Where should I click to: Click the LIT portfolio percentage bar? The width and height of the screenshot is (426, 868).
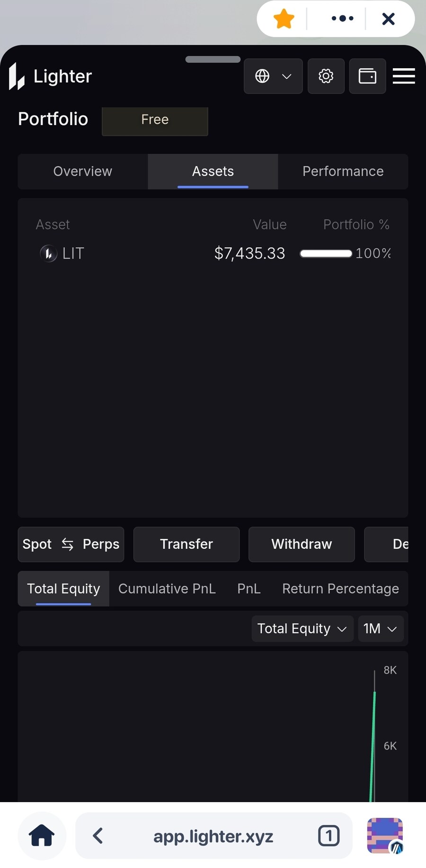click(x=326, y=254)
